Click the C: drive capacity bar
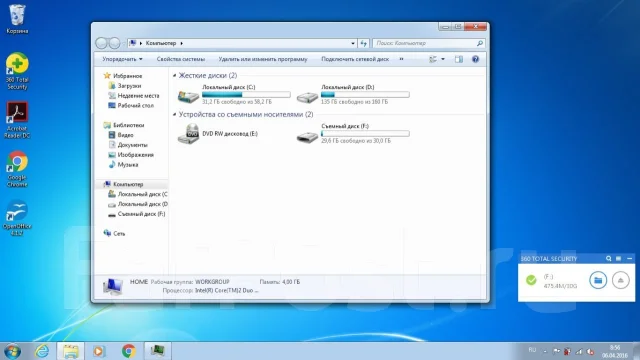The height and width of the screenshot is (360, 640). pos(246,95)
